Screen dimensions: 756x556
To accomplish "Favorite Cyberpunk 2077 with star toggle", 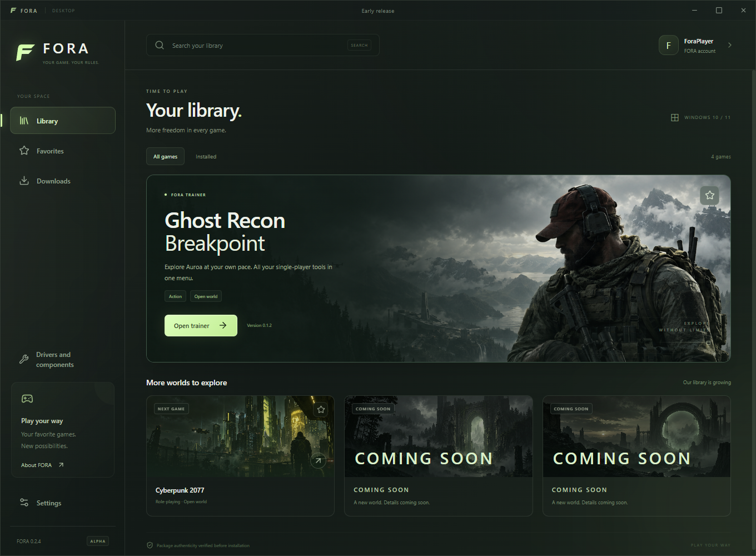I will pos(321,409).
